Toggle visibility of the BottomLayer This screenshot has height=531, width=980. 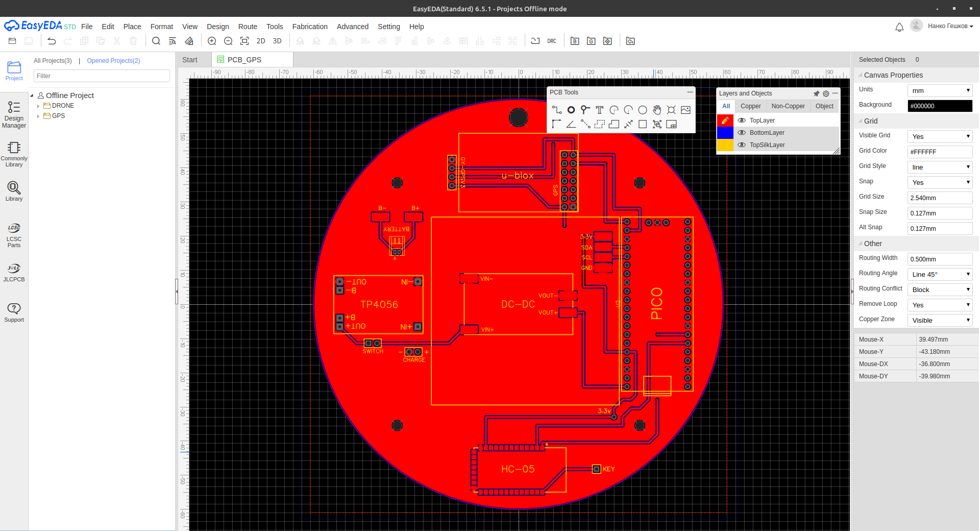(742, 132)
